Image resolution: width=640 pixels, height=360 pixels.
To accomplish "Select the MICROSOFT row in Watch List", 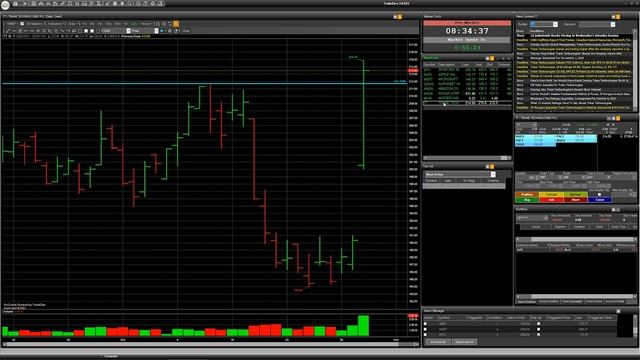I will pyautogui.click(x=467, y=79).
